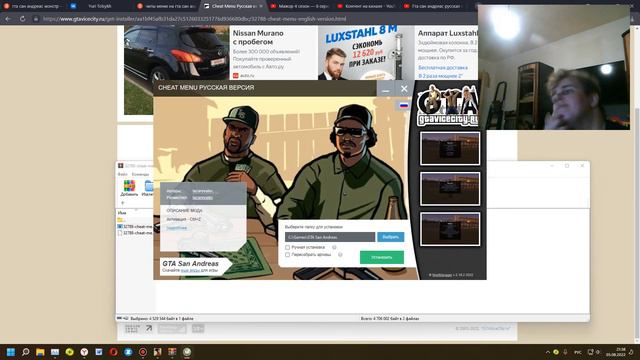This screenshot has width=640, height=360.
Task: Open the Windows Start menu
Action: click(x=11, y=352)
